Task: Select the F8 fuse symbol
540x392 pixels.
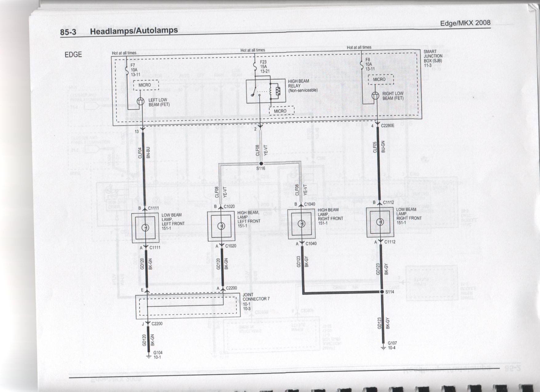Action: (x=362, y=65)
